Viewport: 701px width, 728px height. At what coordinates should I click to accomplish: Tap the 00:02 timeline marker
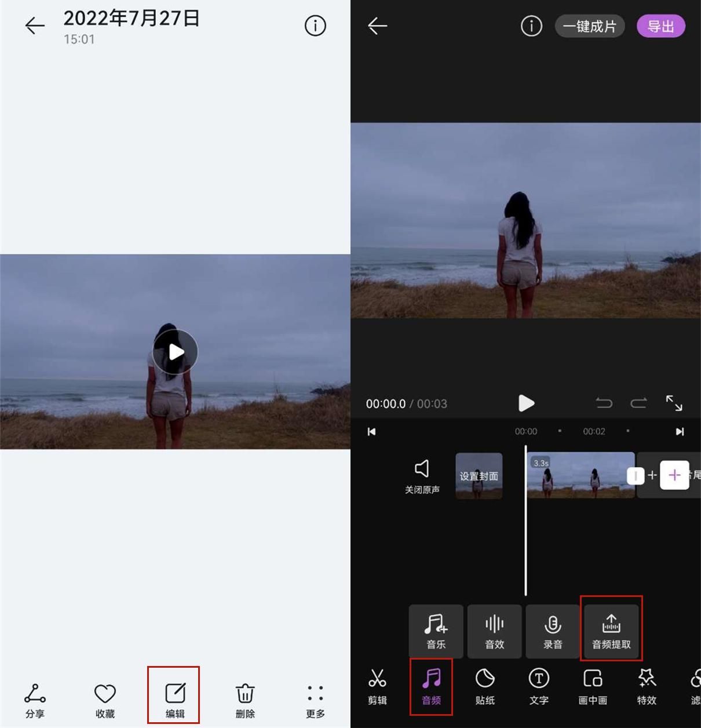(594, 432)
